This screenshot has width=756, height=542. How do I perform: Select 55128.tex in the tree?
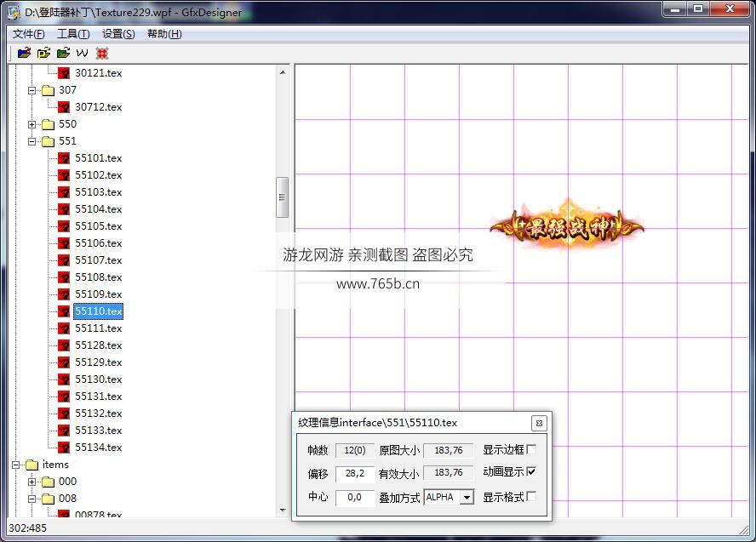(99, 345)
